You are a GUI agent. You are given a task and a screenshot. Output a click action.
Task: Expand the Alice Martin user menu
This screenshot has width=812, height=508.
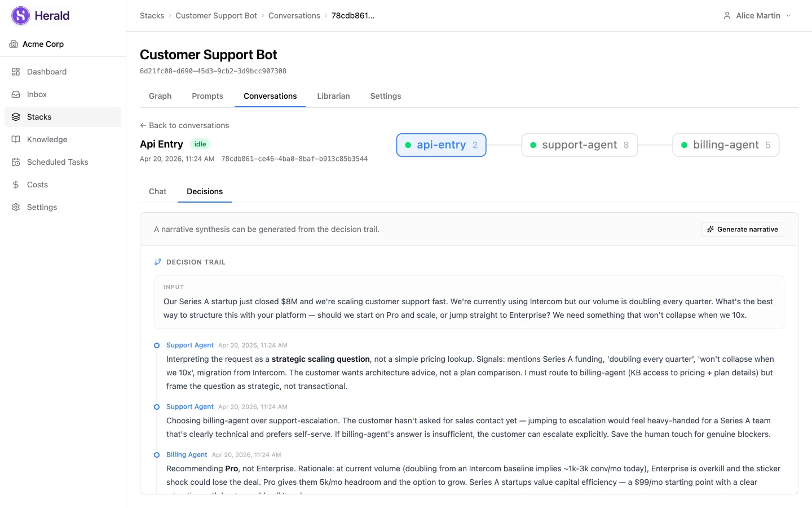click(757, 16)
